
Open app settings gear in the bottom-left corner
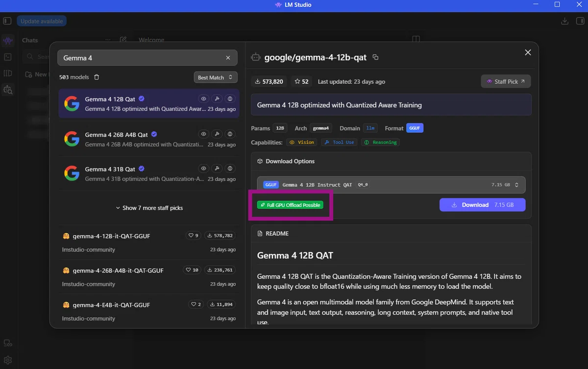pos(8,360)
